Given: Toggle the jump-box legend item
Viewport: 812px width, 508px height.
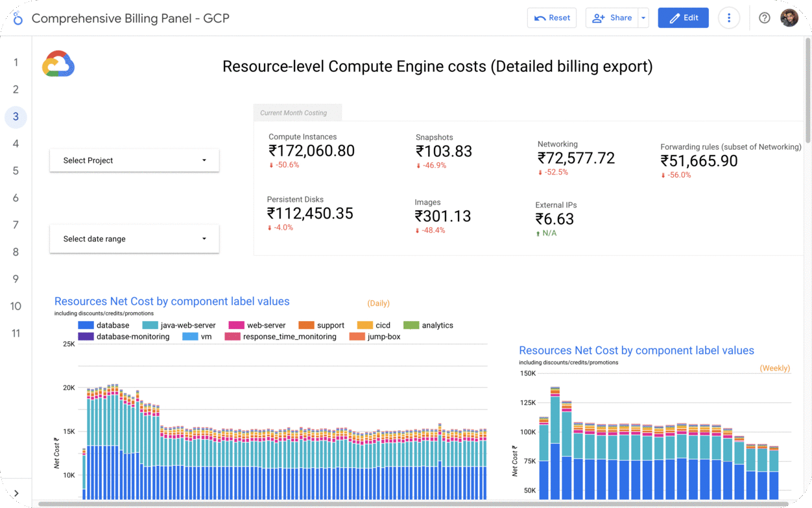Looking at the screenshot, I should pyautogui.click(x=383, y=337).
